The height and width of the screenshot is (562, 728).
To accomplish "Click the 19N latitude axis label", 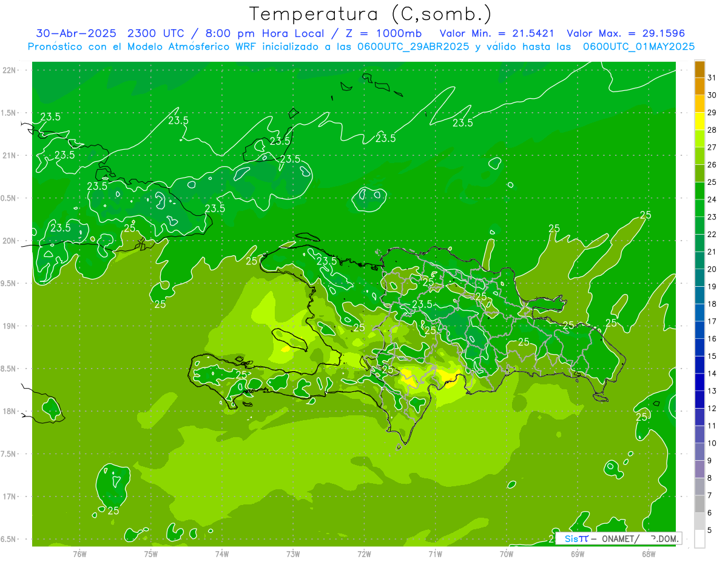I will [9, 326].
